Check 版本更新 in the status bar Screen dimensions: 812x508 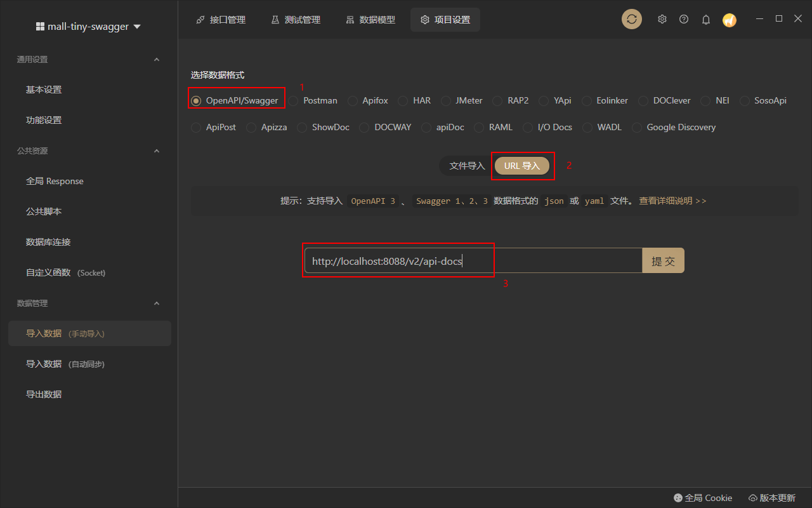coord(771,498)
